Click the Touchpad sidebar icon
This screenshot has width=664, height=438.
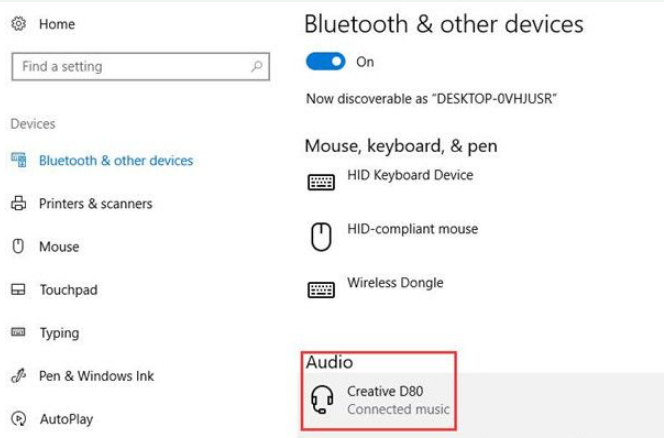tap(18, 290)
